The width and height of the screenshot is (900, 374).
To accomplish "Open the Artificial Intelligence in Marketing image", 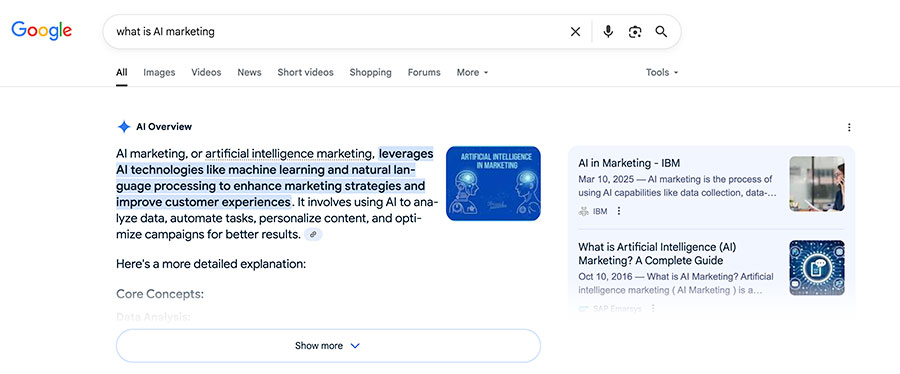I will [493, 183].
